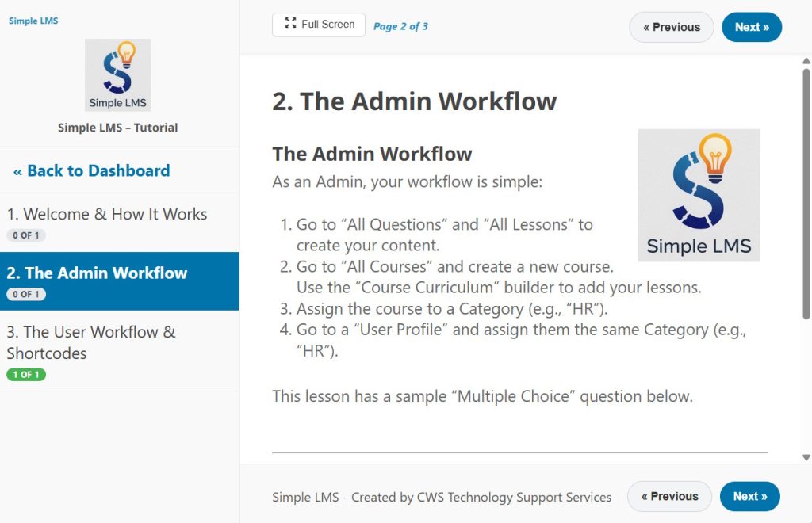
Task: Open The User Workflow & Shortcodes lesson
Action: pos(91,342)
